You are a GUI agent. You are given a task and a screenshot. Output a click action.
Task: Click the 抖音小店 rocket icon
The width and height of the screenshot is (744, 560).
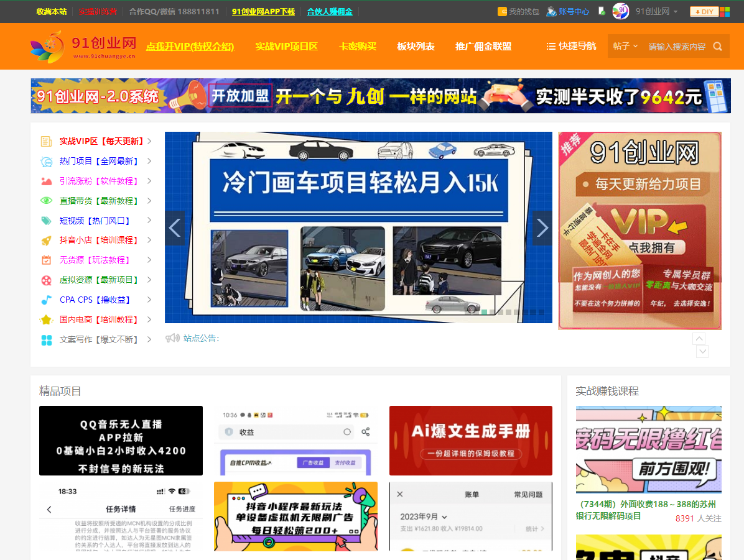coord(46,241)
